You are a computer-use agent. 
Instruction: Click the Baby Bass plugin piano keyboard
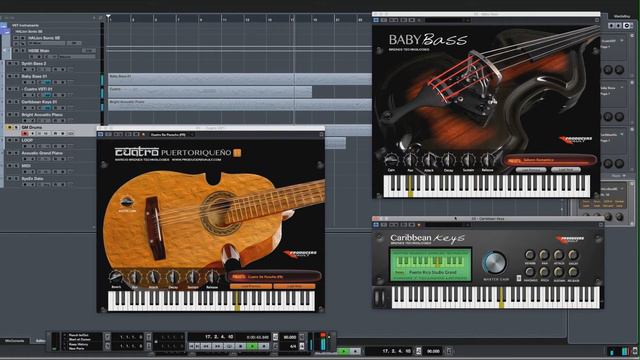coord(487,186)
